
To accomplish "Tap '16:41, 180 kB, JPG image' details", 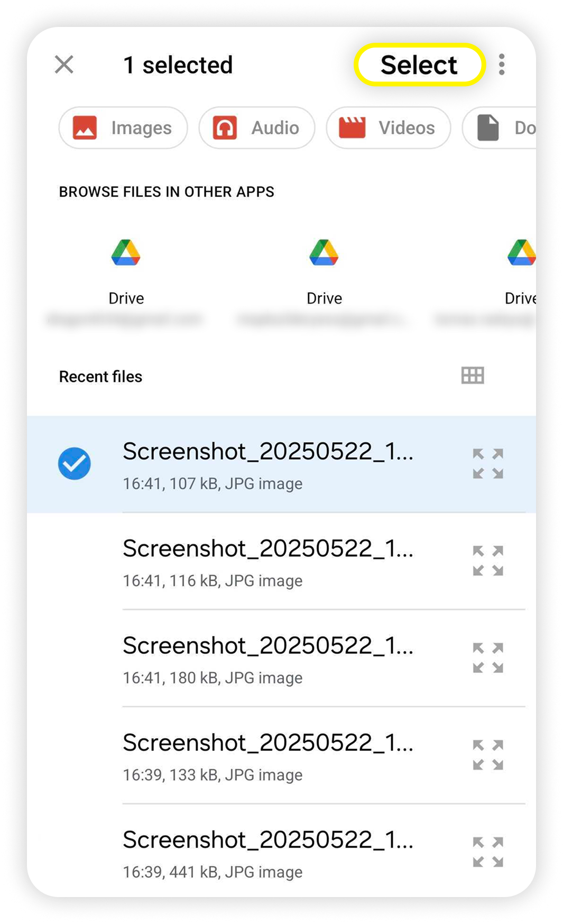I will click(213, 678).
